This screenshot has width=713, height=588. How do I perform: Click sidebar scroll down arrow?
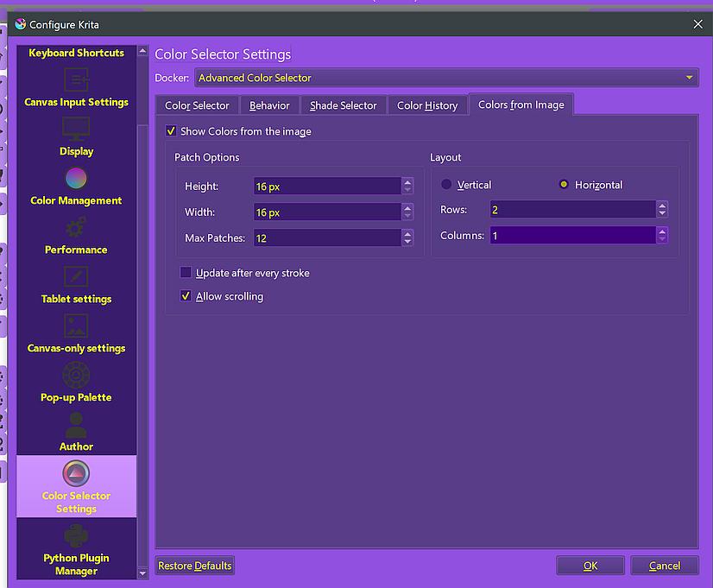coord(142,573)
